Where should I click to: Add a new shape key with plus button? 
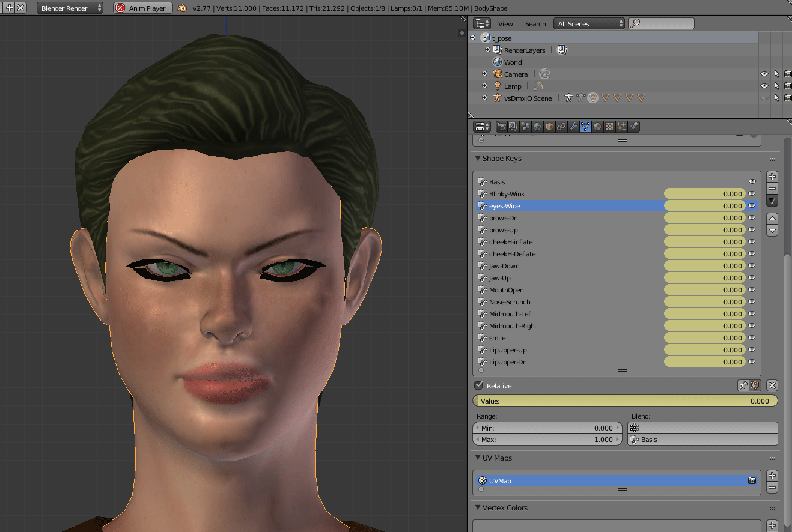(772, 177)
